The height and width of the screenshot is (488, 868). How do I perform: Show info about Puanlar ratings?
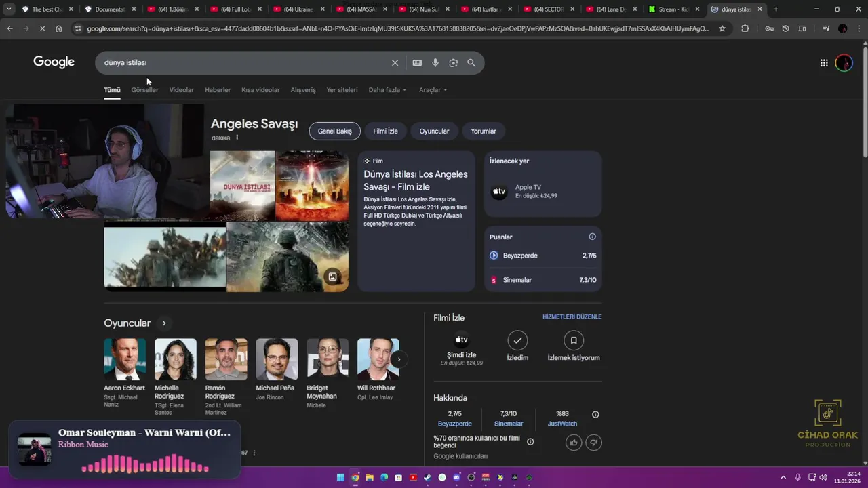point(592,237)
